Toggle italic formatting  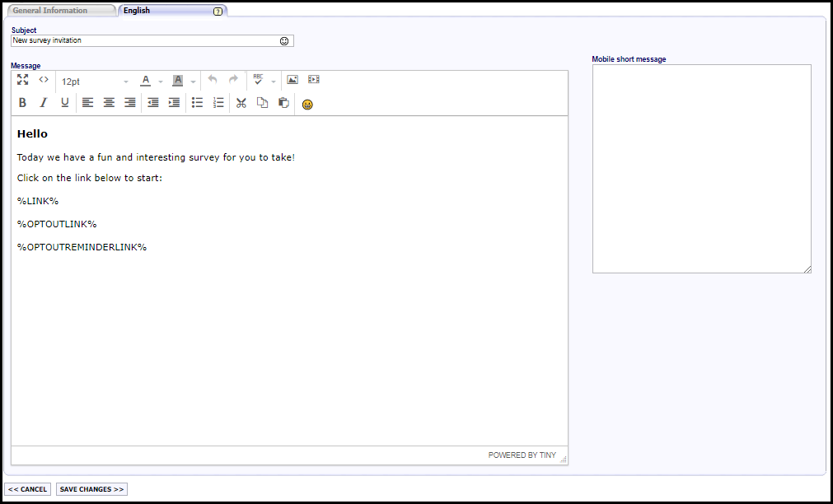tap(44, 102)
